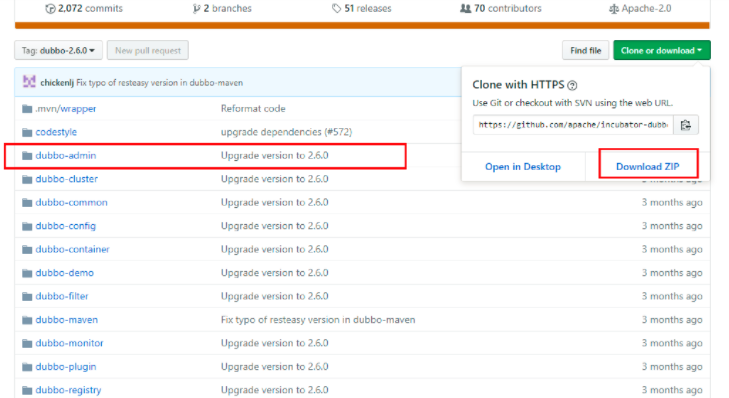Click the commits history icon
Screen dimensions: 729x398
[50, 8]
